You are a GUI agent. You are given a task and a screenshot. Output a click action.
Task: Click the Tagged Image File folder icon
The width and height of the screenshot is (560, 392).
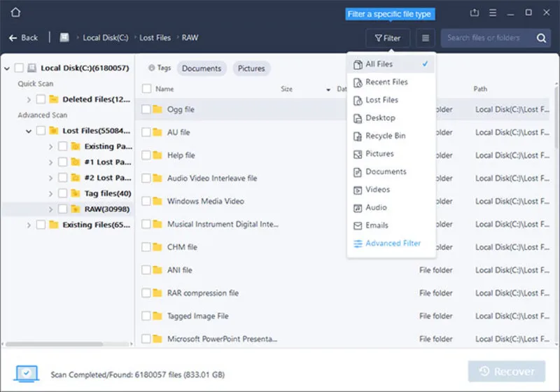[157, 316]
